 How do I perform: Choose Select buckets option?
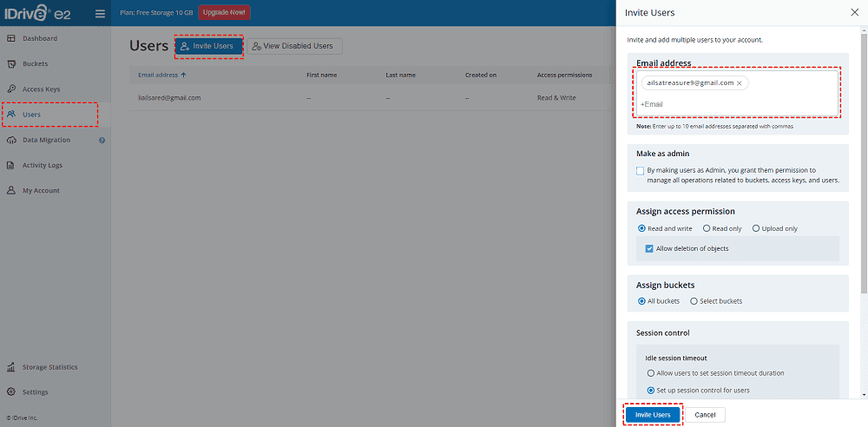(694, 301)
